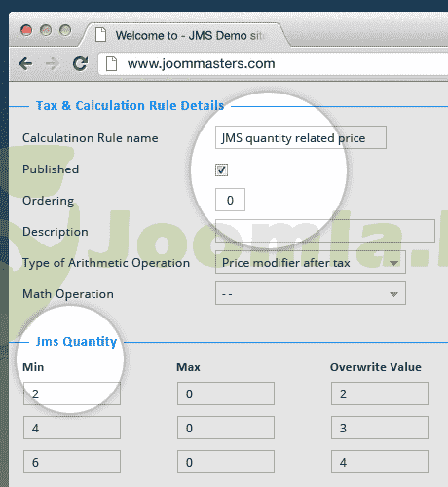Screen dimensions: 448x487
Task: Uncheck the Published checkbox
Action: [221, 169]
